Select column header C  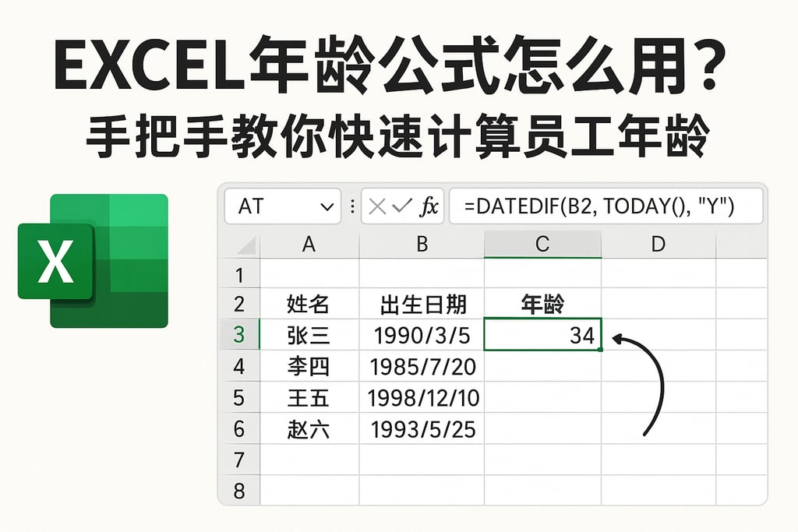(x=543, y=244)
